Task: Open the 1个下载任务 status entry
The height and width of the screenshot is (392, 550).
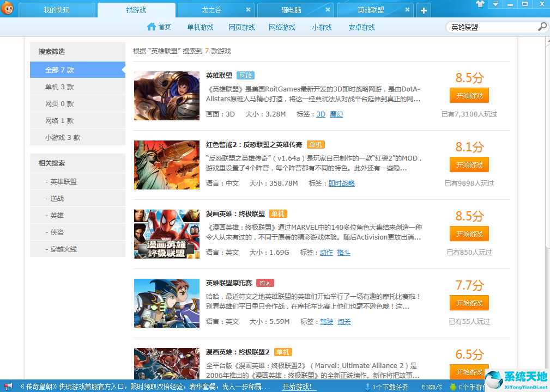Action: (x=390, y=387)
